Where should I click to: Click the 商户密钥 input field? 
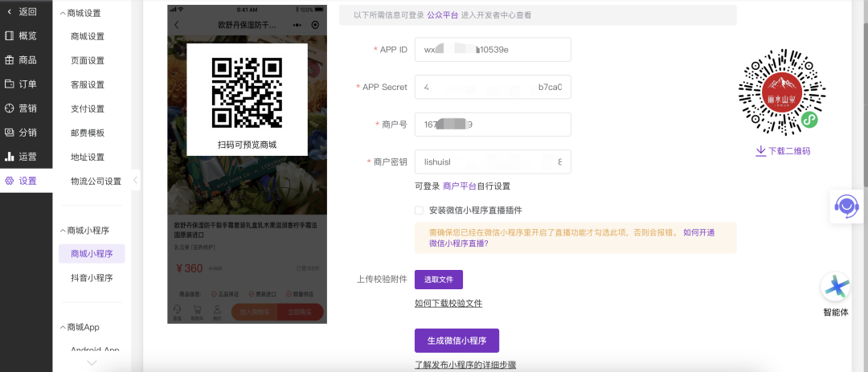pos(493,162)
